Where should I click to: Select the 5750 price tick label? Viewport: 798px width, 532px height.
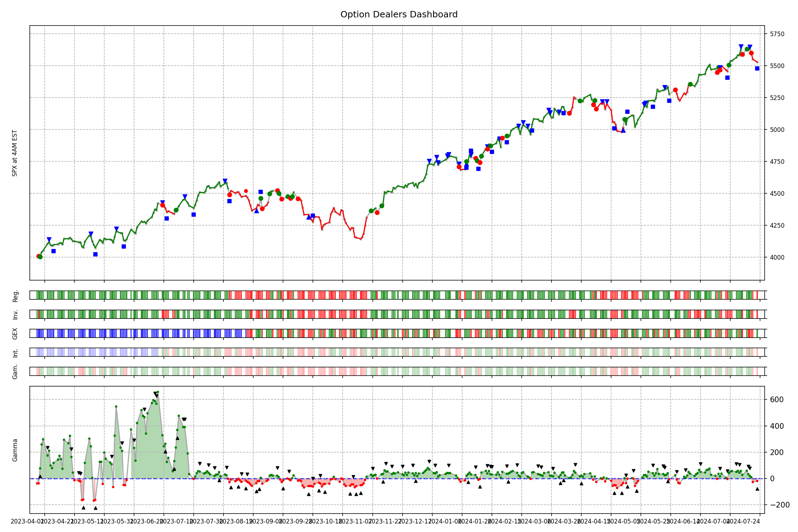(777, 34)
